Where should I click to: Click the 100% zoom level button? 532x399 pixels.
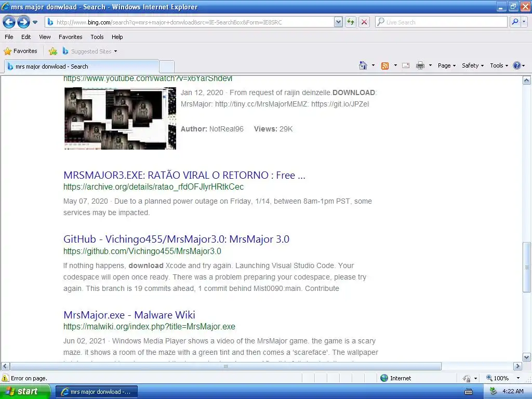(497, 378)
